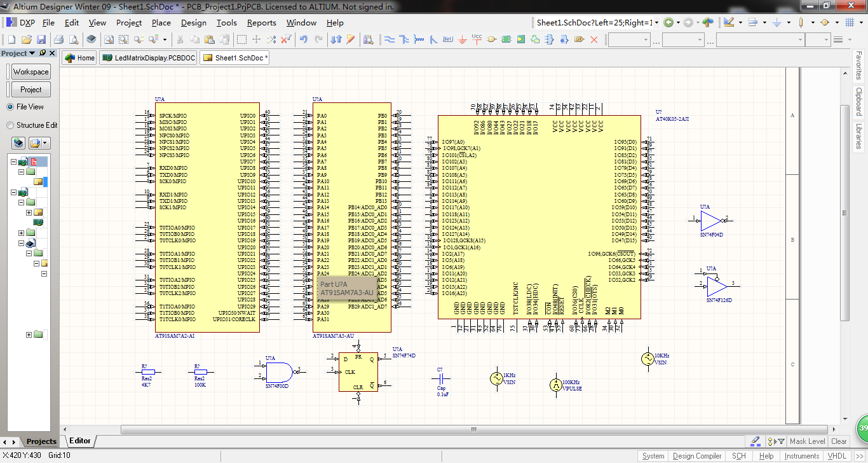Open the Favorites side panel tab
Screen dimensions: 868x463
(x=859, y=66)
